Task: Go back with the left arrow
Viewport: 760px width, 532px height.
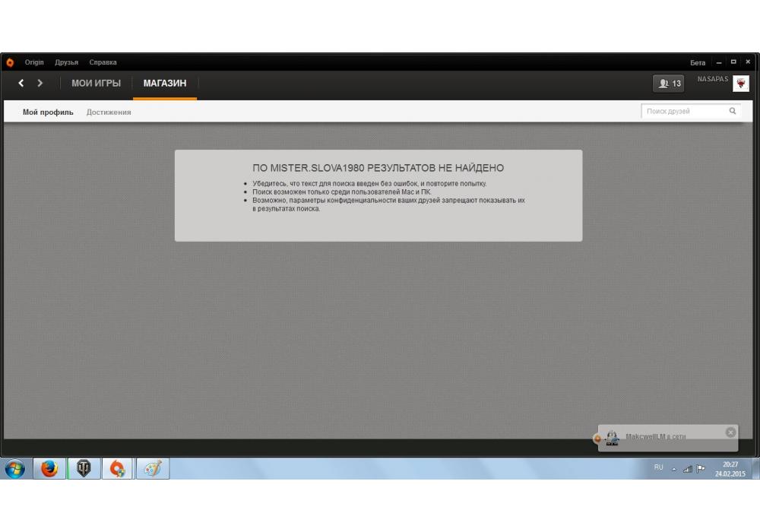Action: point(21,84)
